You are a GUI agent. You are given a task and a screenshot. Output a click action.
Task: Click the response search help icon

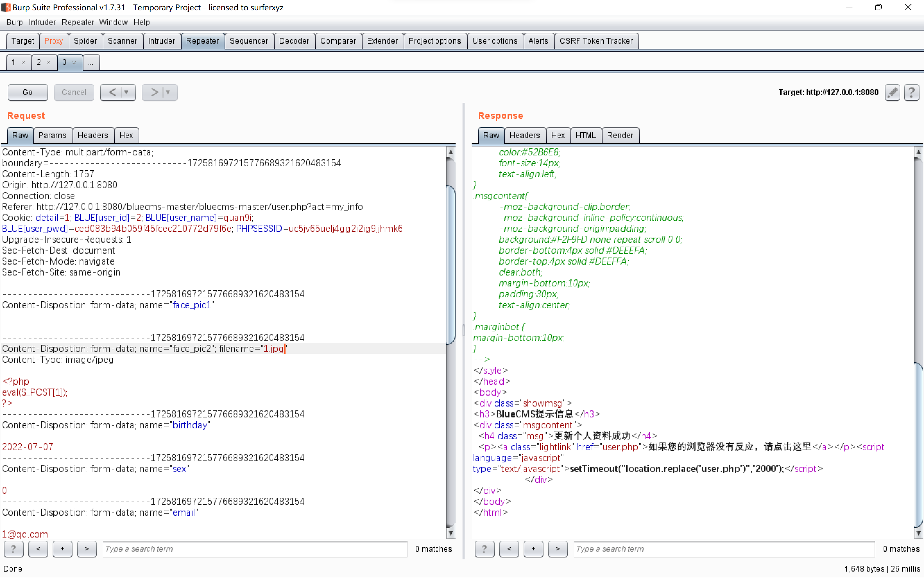[484, 549]
